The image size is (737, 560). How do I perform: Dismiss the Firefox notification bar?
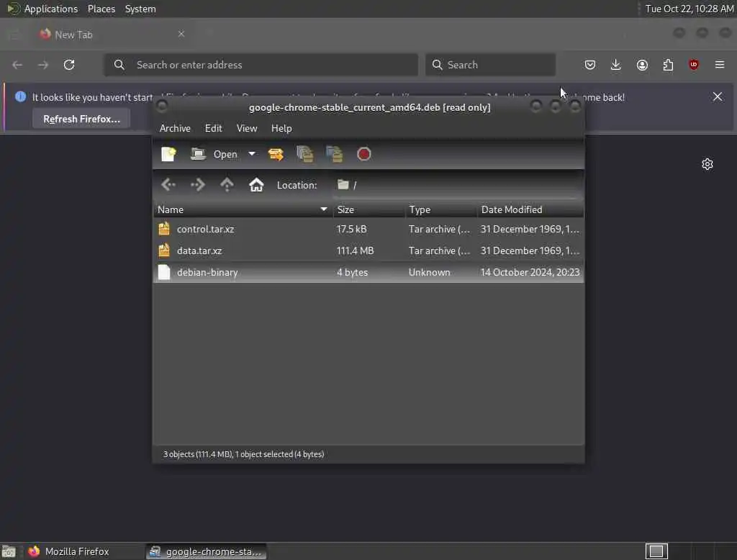point(718,97)
